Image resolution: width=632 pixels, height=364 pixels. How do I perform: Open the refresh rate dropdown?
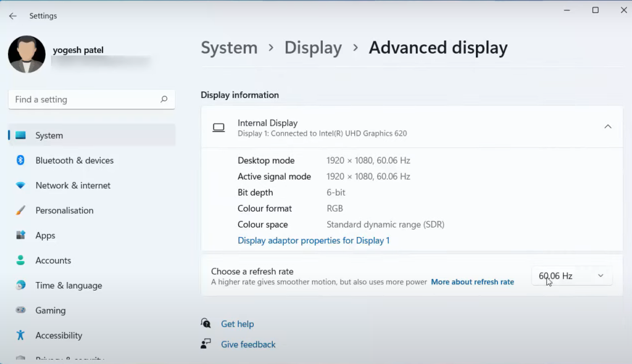tap(572, 276)
